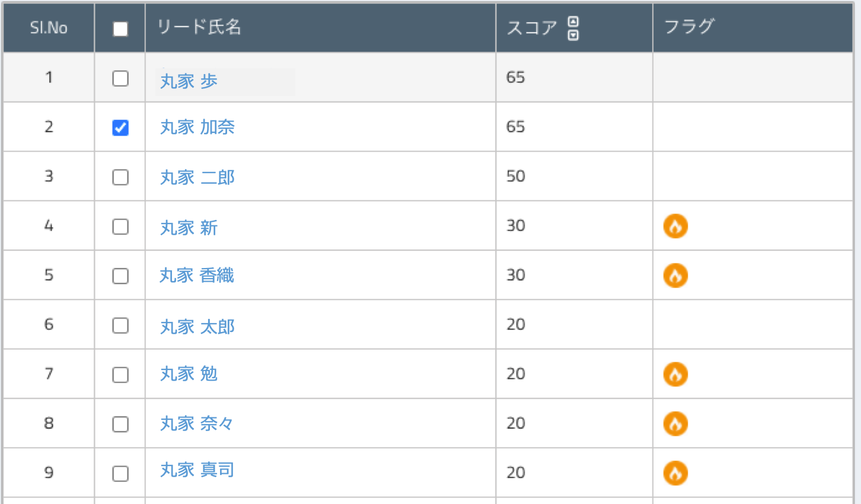Tick the checkbox in row 6 丸家 太郎
This screenshot has width=861, height=504.
pyautogui.click(x=120, y=326)
